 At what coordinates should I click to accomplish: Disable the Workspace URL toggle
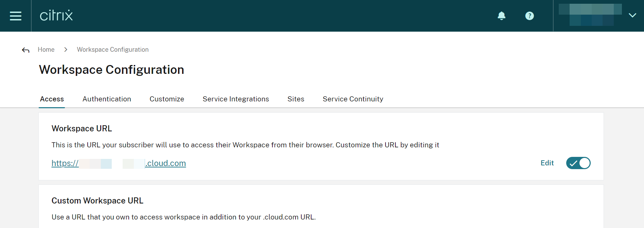point(578,163)
